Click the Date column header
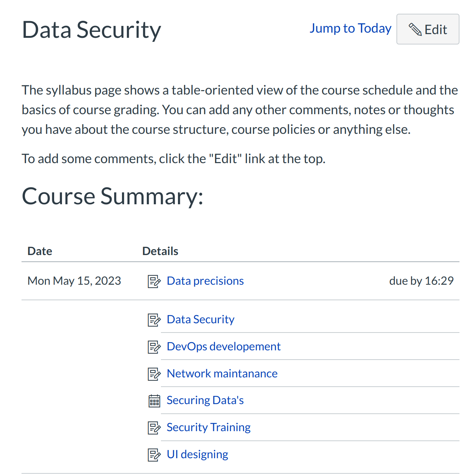The image size is (468, 476). pos(40,251)
